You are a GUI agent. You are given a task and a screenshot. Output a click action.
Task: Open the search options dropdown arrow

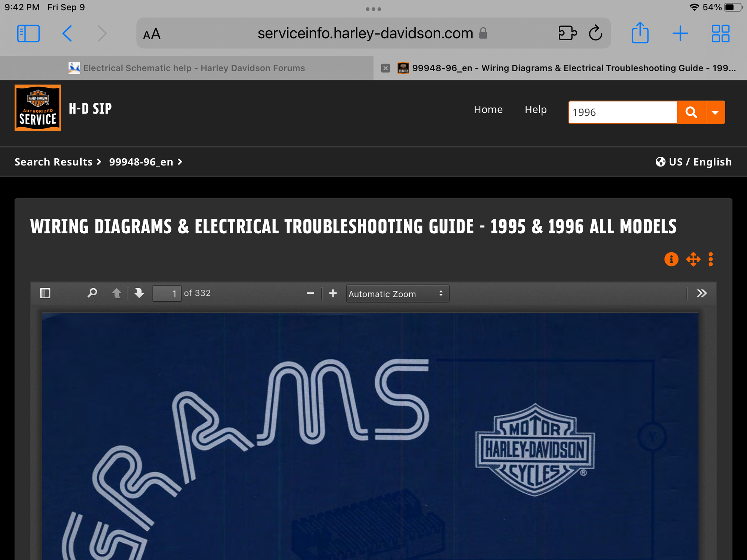pos(715,112)
